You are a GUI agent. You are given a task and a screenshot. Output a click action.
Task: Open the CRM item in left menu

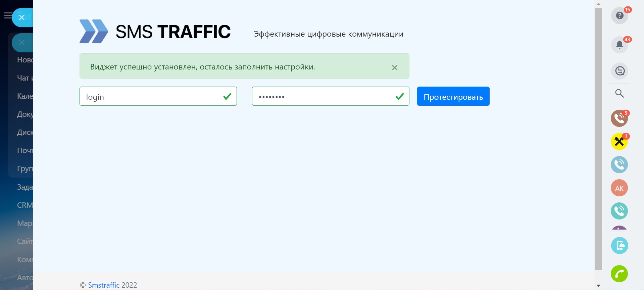click(x=25, y=205)
